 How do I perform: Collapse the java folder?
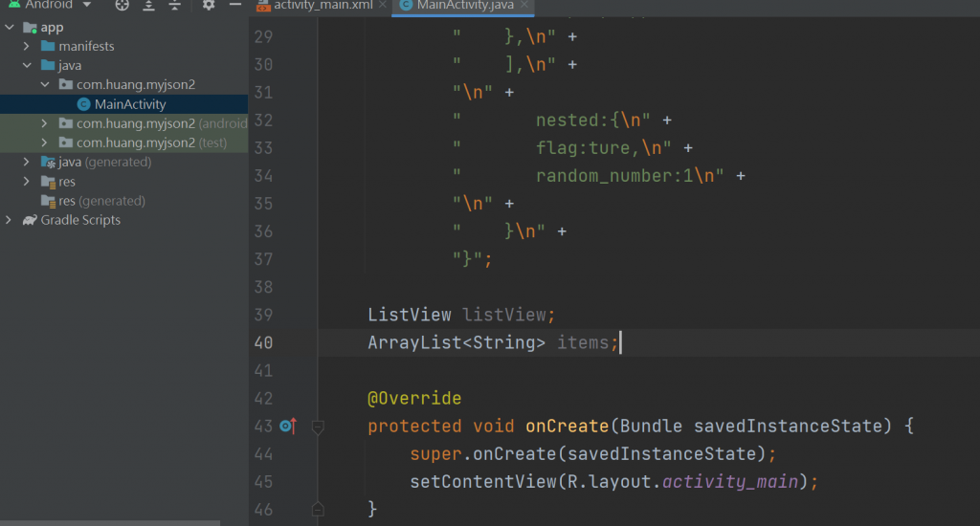coord(27,65)
